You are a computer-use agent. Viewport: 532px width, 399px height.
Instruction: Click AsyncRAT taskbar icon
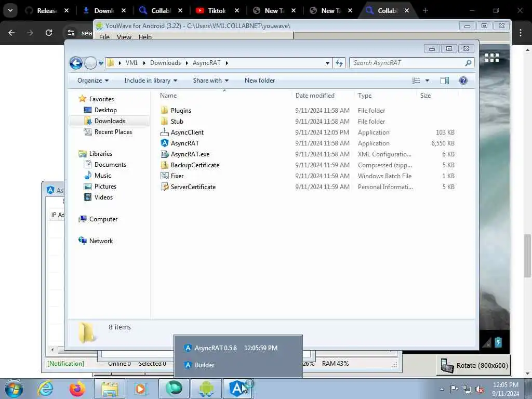[x=238, y=389]
